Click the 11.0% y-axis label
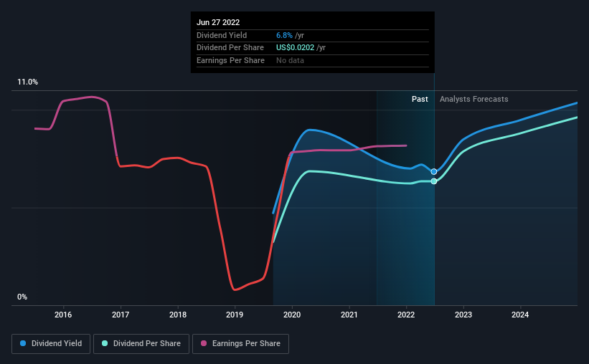Screen dimensions: 589x364 point(28,82)
